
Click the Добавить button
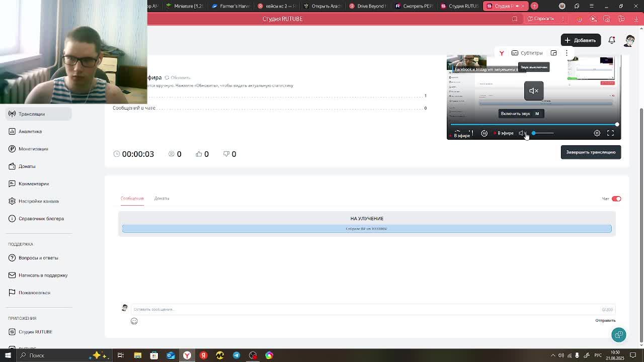tap(581, 40)
